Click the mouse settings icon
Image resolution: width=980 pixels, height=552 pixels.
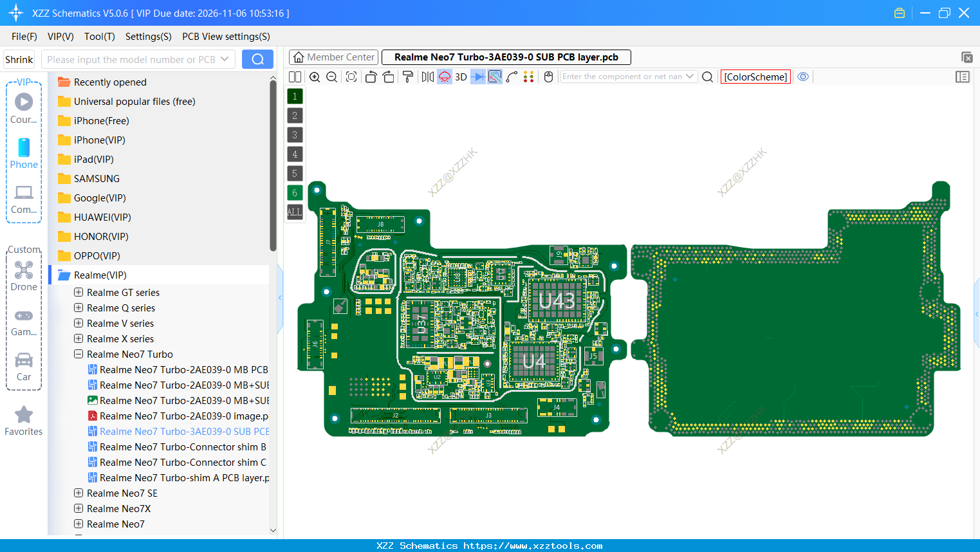[548, 77]
